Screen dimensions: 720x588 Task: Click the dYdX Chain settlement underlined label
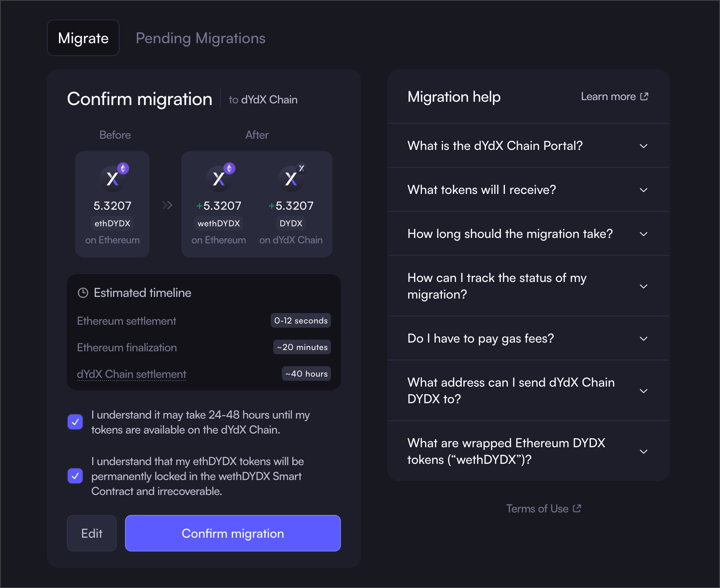[x=132, y=374]
